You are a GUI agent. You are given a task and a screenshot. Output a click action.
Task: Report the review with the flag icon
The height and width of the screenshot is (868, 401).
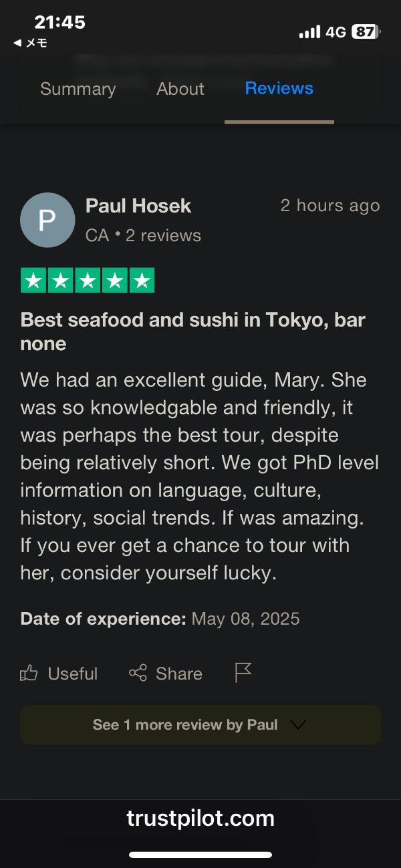[x=243, y=672]
